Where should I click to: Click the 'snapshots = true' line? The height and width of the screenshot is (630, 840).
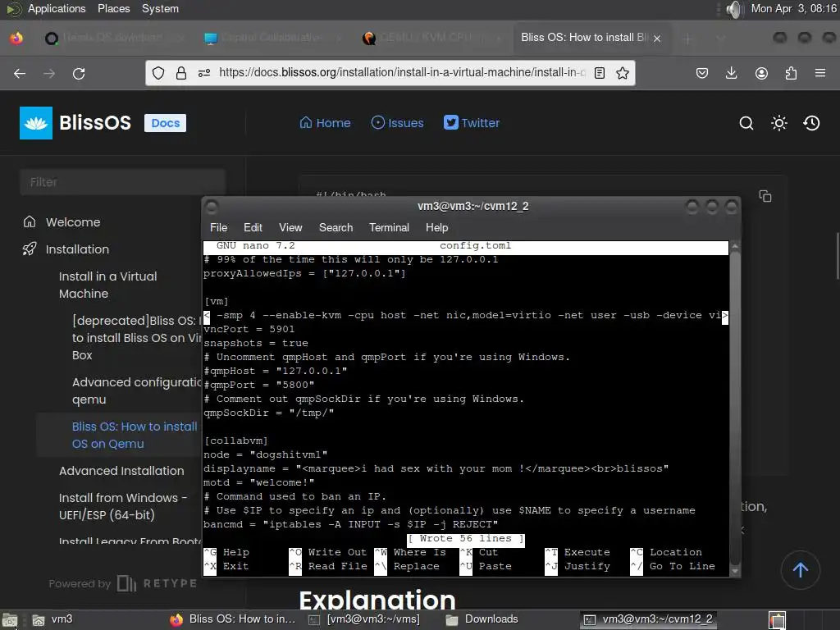click(256, 343)
